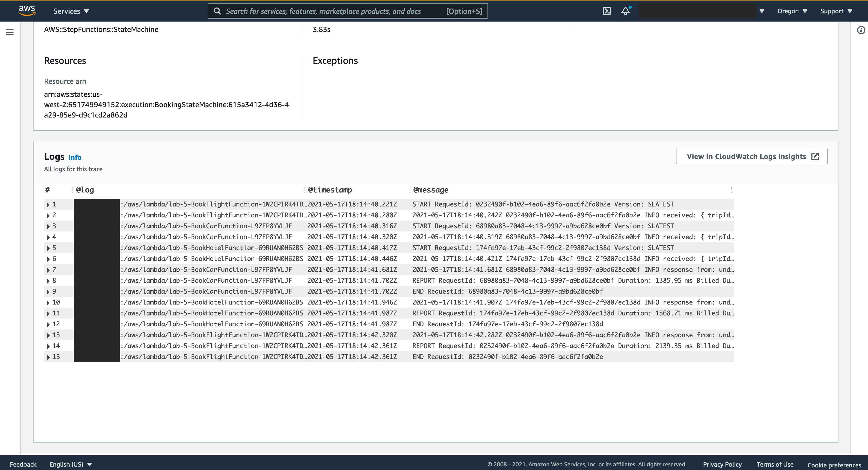Expand log row 12

(x=48, y=324)
